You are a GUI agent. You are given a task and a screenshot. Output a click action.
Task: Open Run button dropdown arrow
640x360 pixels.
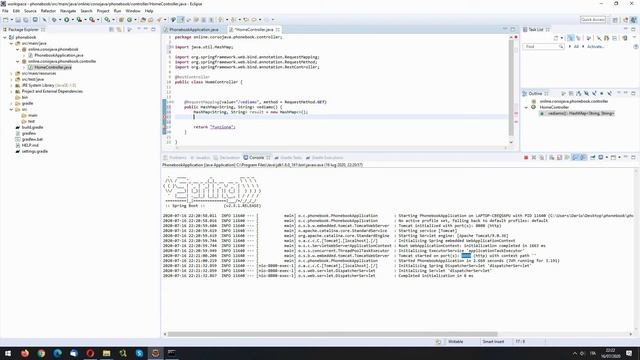click(72, 20)
